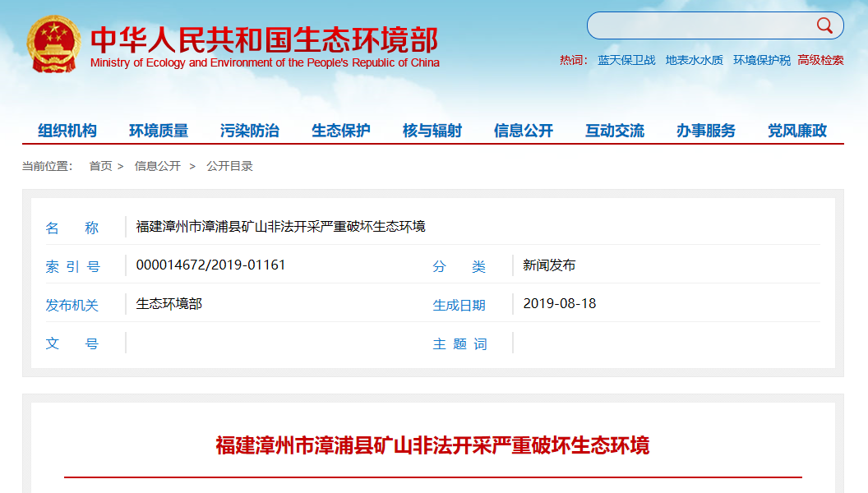This screenshot has width=868, height=493.
Task: Open the 互动交流 menu
Action: [x=615, y=131]
